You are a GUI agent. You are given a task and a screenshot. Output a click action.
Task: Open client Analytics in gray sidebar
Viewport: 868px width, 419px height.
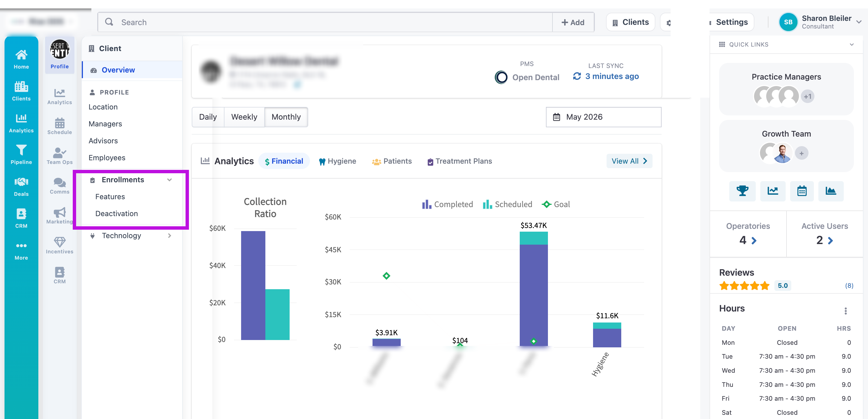pos(60,97)
